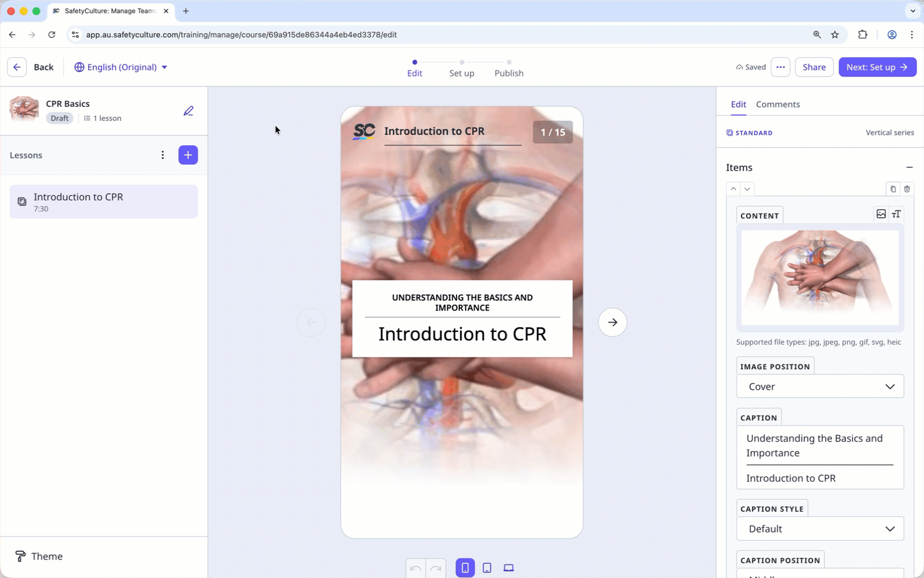Click the redo button

[436, 568]
